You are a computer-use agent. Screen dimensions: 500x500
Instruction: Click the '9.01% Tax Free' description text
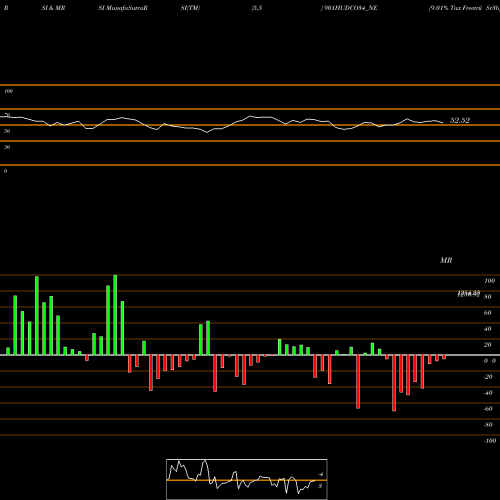click(455, 8)
